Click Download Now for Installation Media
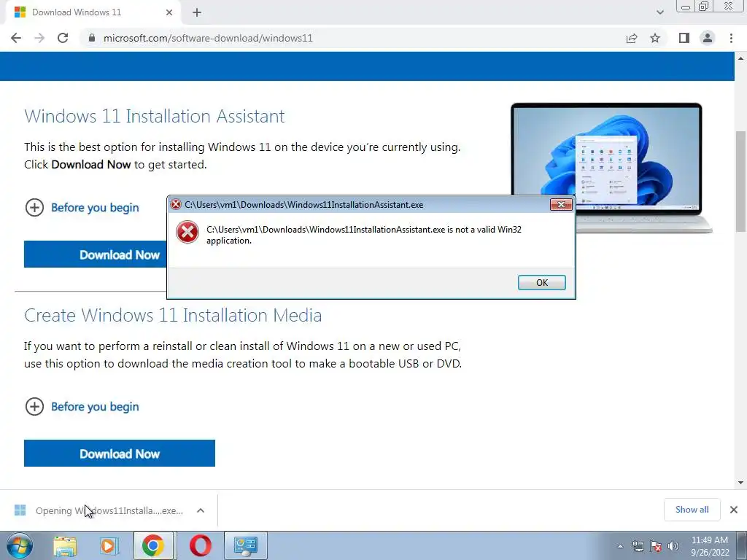This screenshot has height=560, width=747. coord(120,454)
